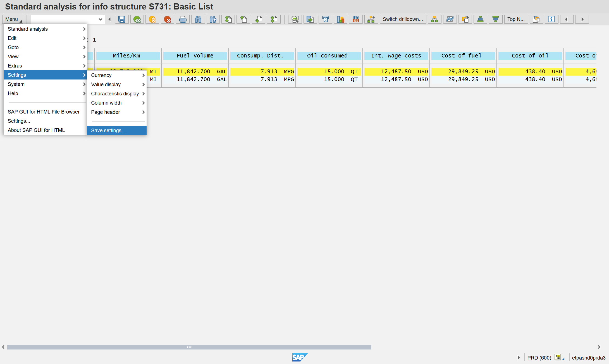Click the currency conversion icon
This screenshot has width=609, height=364.
356,19
